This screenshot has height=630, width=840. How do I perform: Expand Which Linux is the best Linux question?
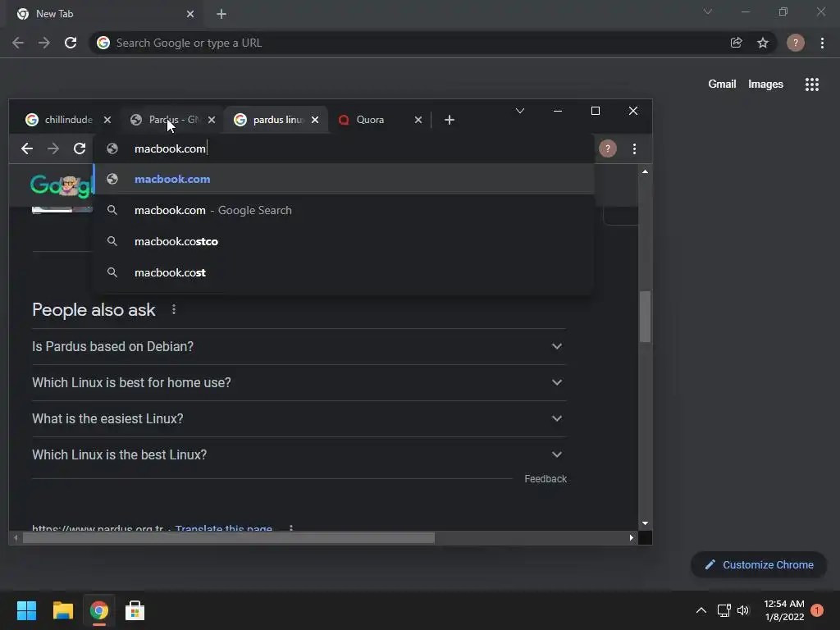pos(299,454)
